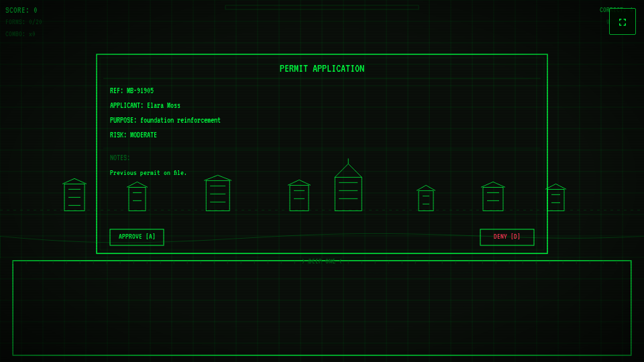This screenshot has width=644, height=362.
Task: Click the PURPOSE: foundation reinforcement line
Action: [x=165, y=120]
